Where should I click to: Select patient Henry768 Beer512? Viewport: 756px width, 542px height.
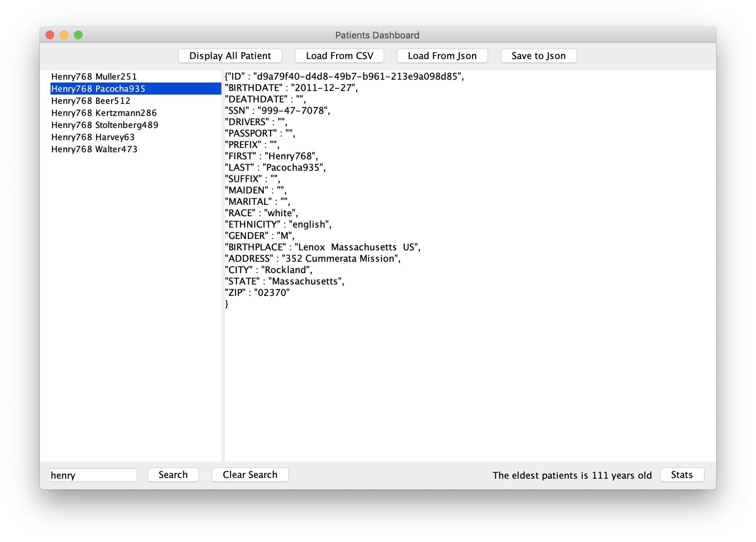click(x=91, y=101)
